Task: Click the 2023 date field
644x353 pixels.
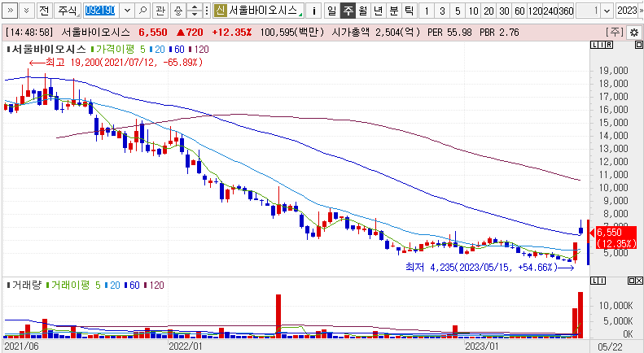Action: 629,11
